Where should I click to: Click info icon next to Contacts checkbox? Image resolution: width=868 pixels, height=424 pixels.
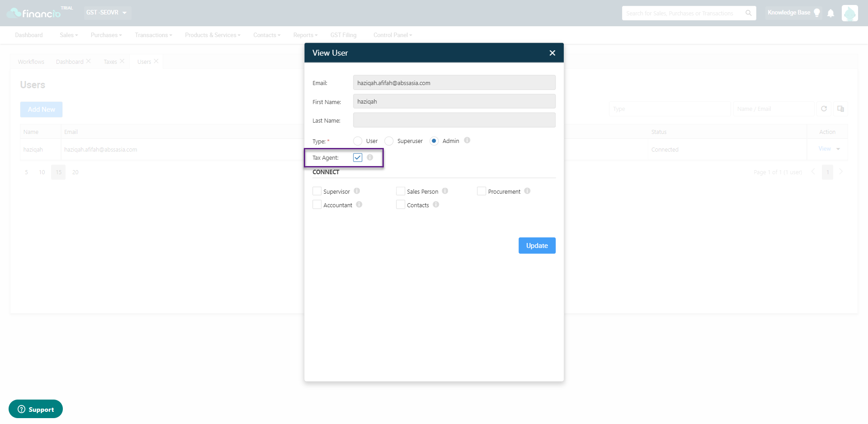click(x=436, y=205)
